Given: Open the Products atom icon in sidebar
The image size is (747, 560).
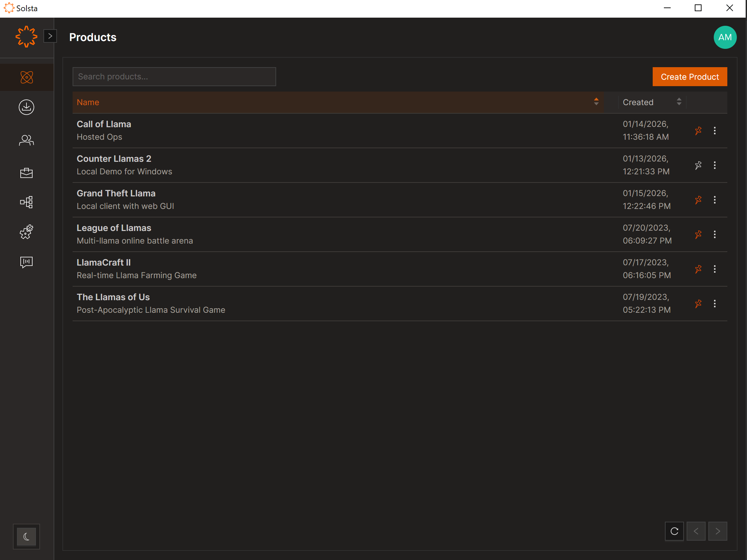Looking at the screenshot, I should tap(26, 77).
